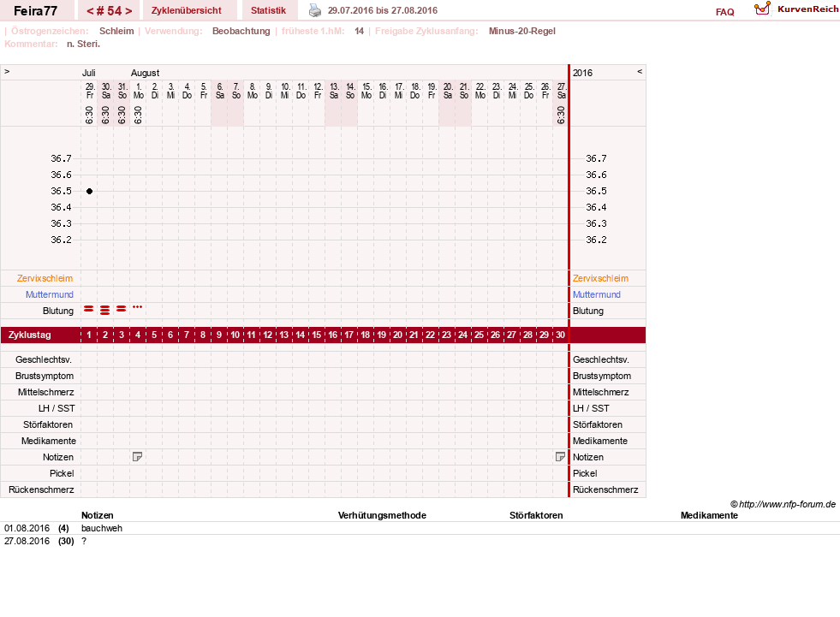Click right Zervixschleim label
Viewport: 840px width, 617px height.
click(x=600, y=278)
